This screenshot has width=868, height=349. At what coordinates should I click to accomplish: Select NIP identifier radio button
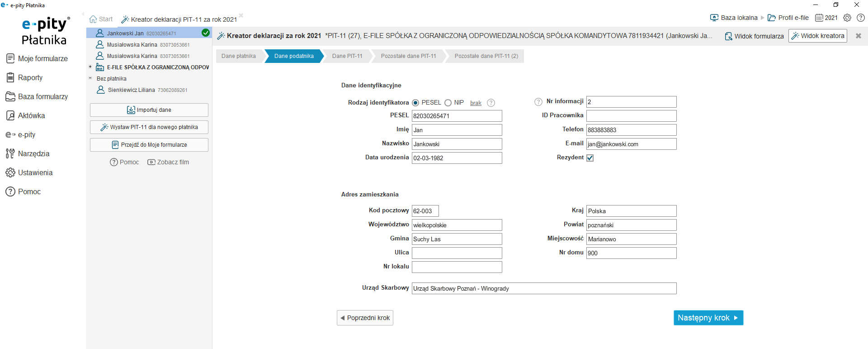point(448,103)
